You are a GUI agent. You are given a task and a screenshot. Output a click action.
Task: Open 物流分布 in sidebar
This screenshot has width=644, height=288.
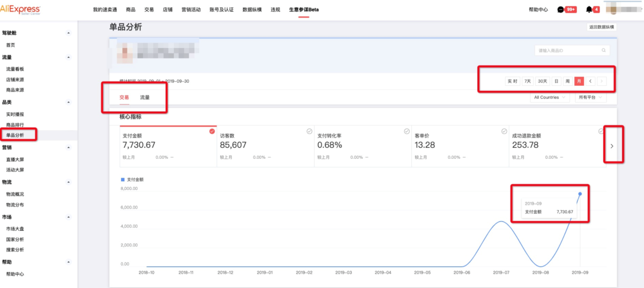(15, 205)
